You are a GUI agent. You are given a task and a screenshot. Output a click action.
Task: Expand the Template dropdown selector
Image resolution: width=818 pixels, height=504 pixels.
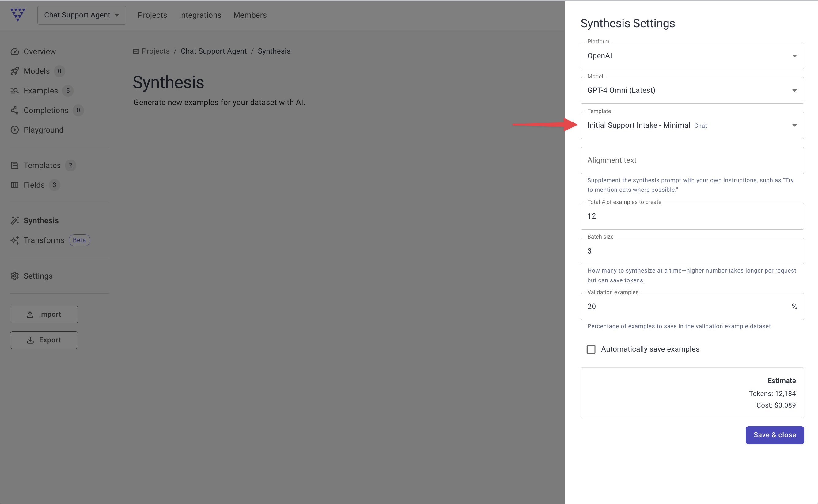tap(692, 126)
